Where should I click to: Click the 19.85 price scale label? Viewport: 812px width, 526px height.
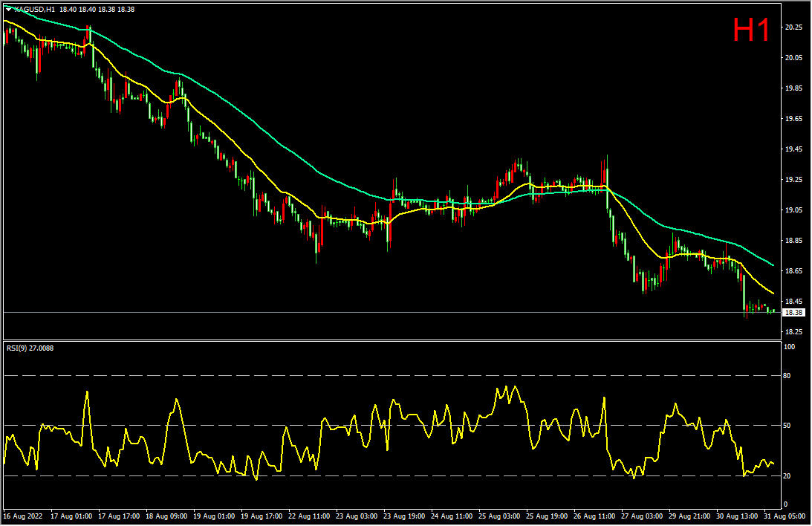(x=794, y=88)
